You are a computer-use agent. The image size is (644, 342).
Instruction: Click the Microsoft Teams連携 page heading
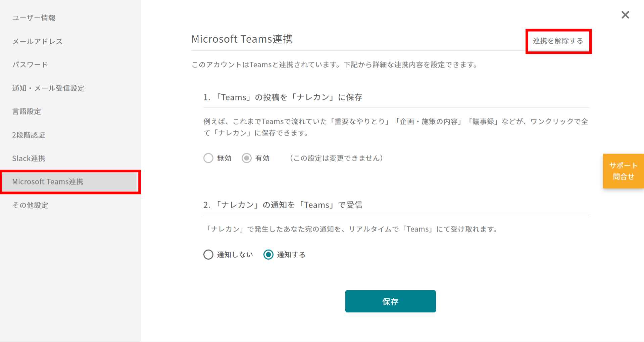coord(242,39)
